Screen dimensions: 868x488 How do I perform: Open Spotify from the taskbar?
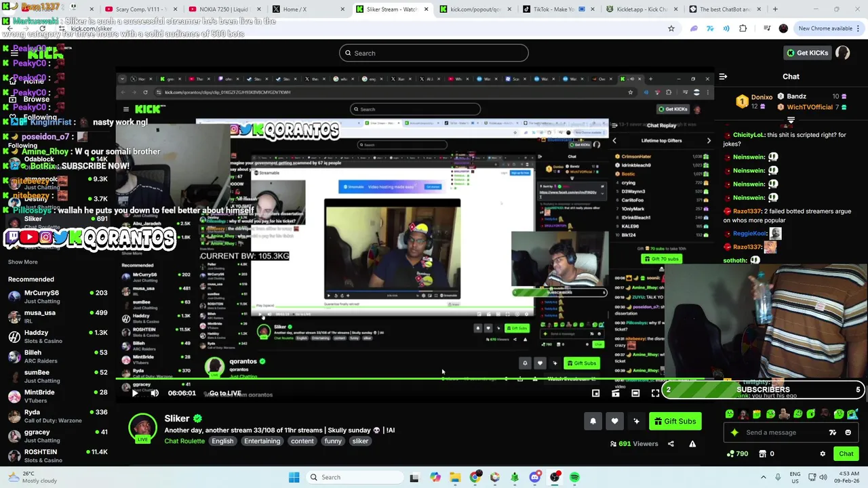click(574, 477)
